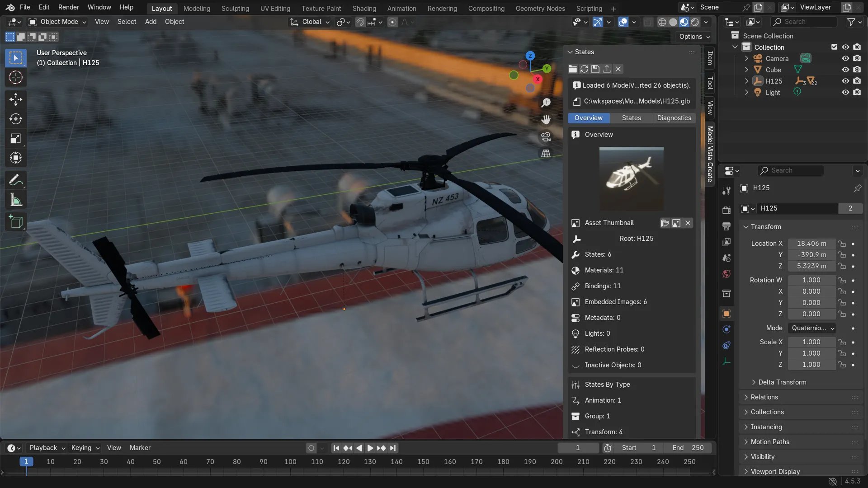Activate the 3D Cursor tool
The image size is (868, 488).
(x=16, y=78)
